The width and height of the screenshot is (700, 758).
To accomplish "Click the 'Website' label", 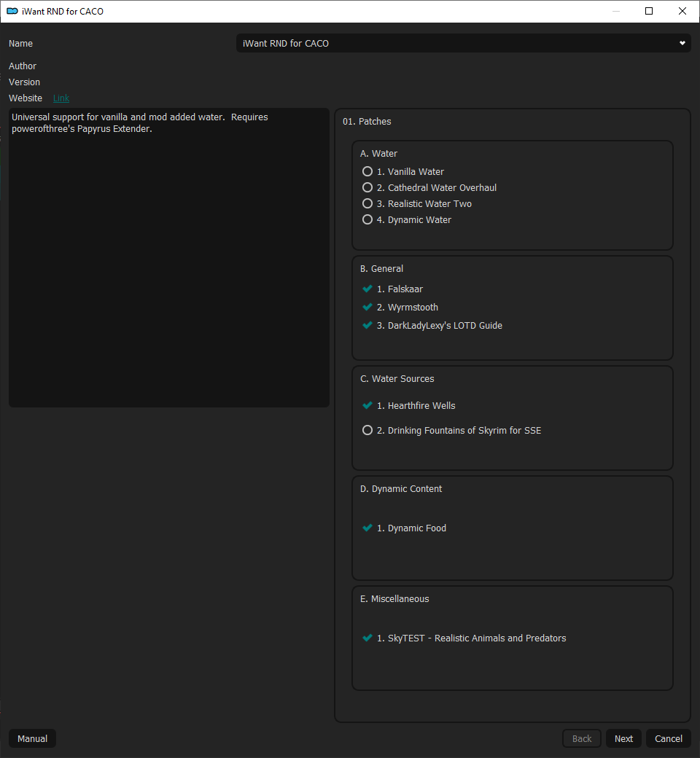I will point(25,98).
